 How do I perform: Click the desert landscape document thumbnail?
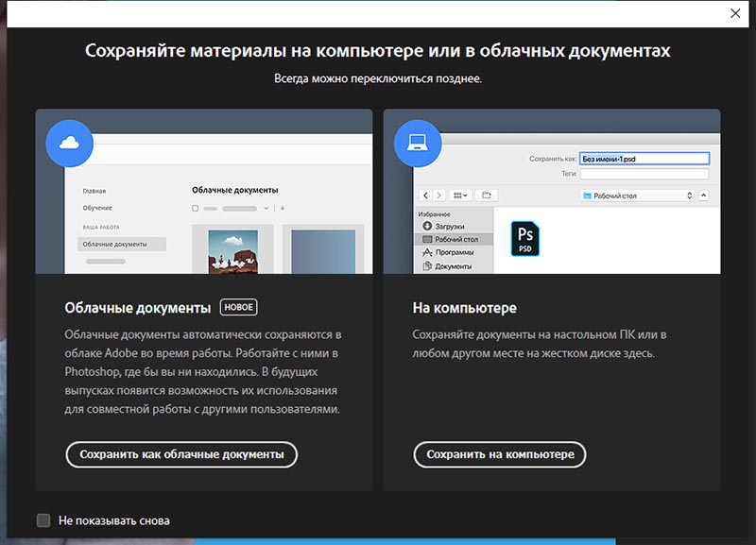point(232,251)
